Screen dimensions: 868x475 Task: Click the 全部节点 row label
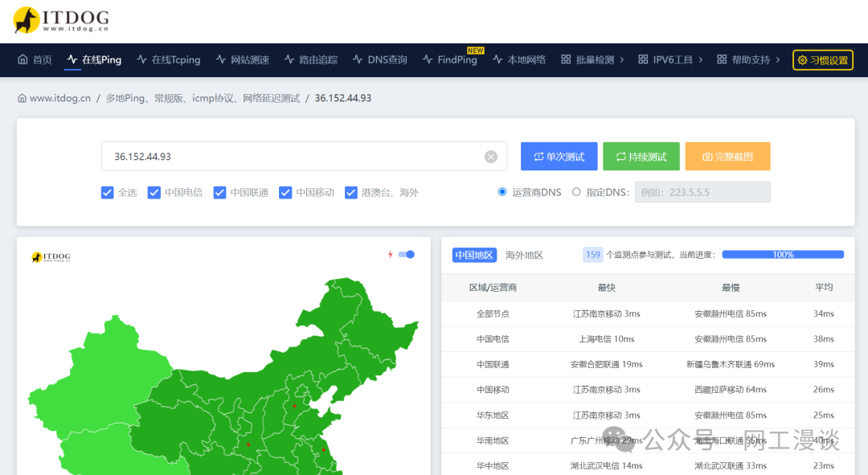[x=493, y=314]
